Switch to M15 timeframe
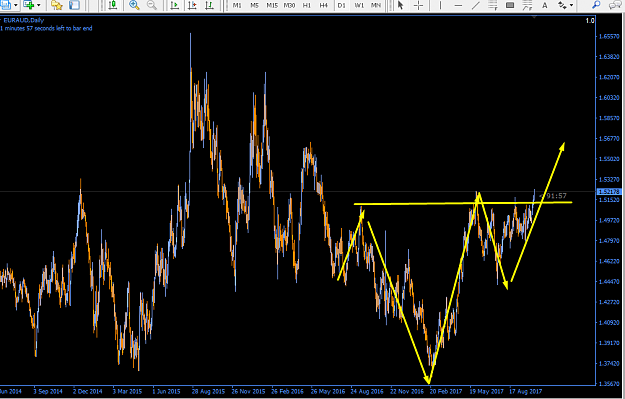625x399 pixels. (x=272, y=5)
